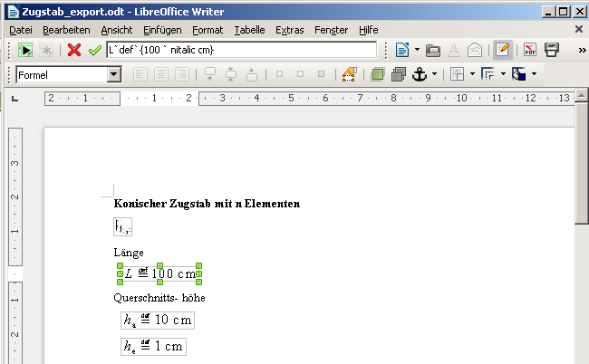Expand toolbar overflow chevron

[x=580, y=50]
